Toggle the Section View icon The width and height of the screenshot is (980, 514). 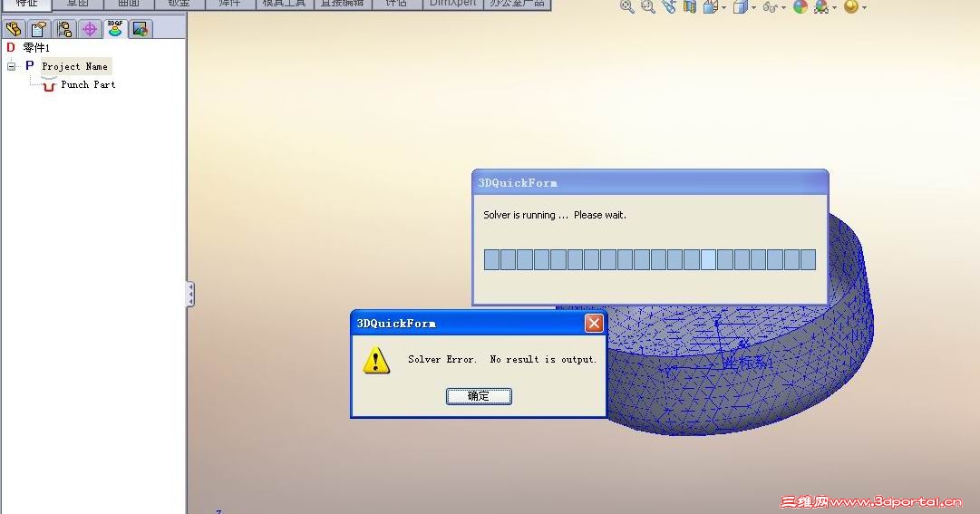(x=689, y=7)
